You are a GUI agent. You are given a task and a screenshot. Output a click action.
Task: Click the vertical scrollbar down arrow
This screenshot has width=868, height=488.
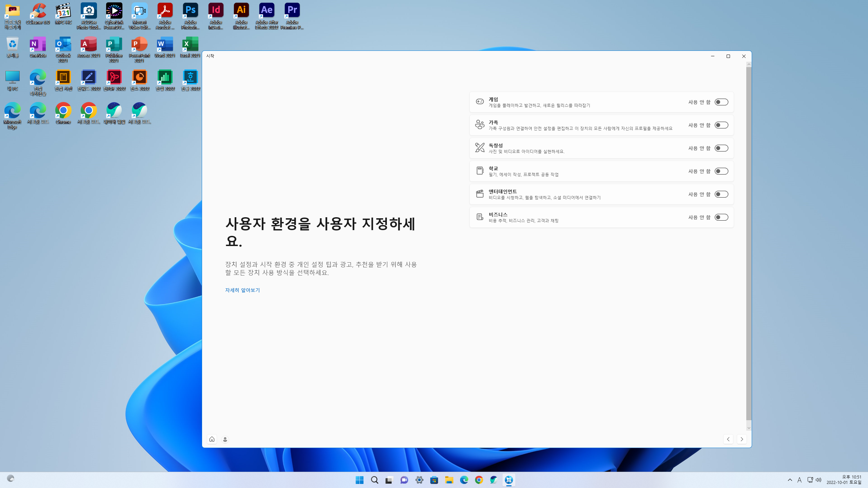coord(749,428)
